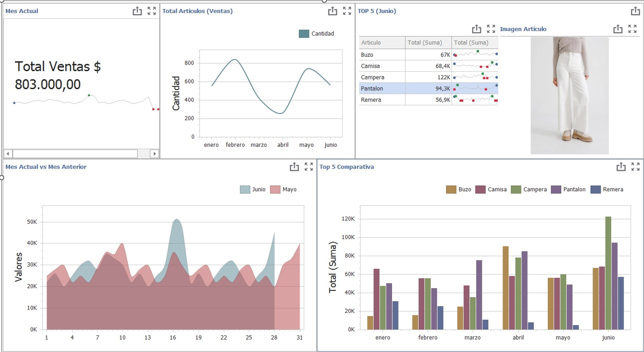Click the Remera legend color swatch
This screenshot has height=352, width=644.
(596, 189)
